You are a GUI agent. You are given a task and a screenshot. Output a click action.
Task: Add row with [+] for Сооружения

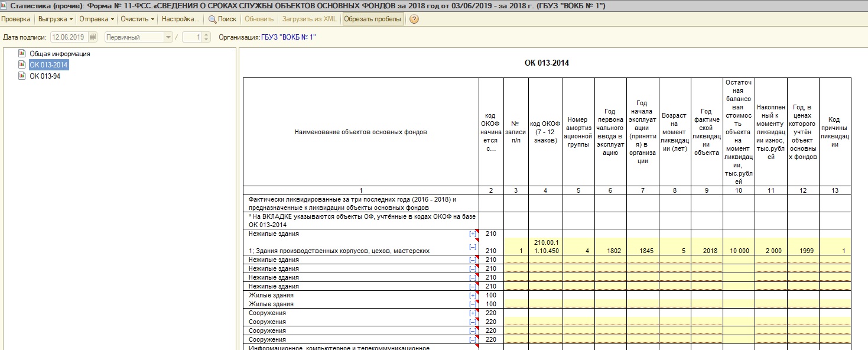click(x=472, y=313)
